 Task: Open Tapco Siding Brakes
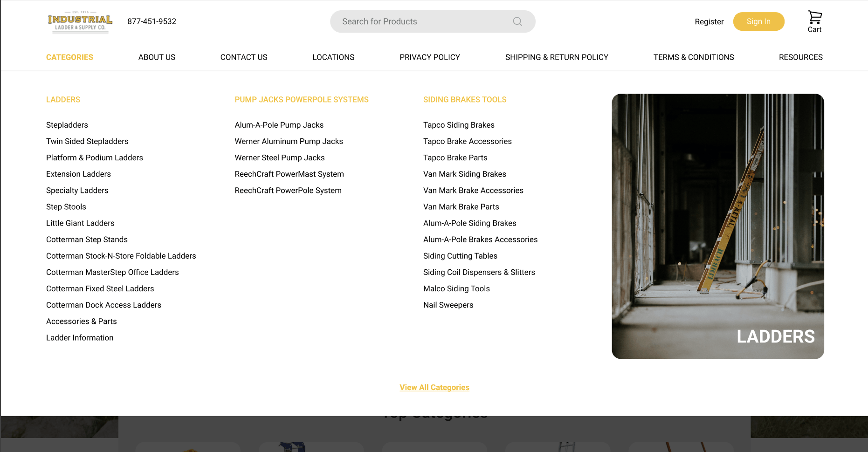click(459, 125)
